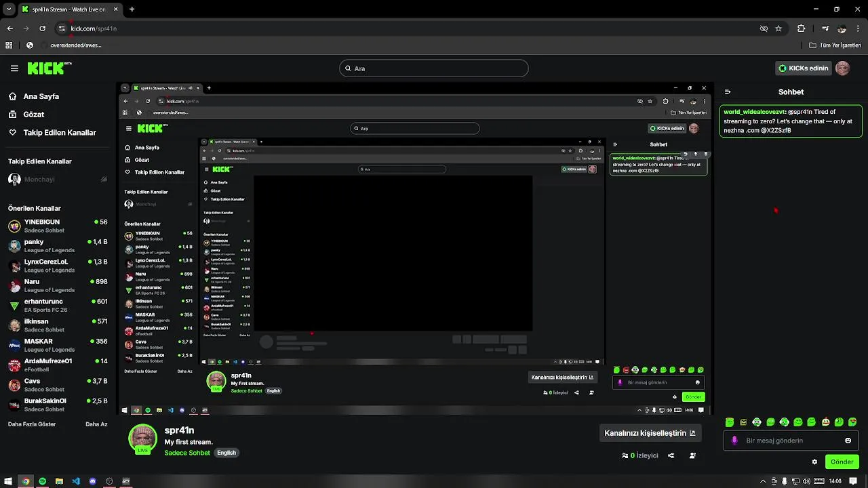Expand list with Daha Fazla Göster
The width and height of the screenshot is (868, 488).
(x=32, y=424)
